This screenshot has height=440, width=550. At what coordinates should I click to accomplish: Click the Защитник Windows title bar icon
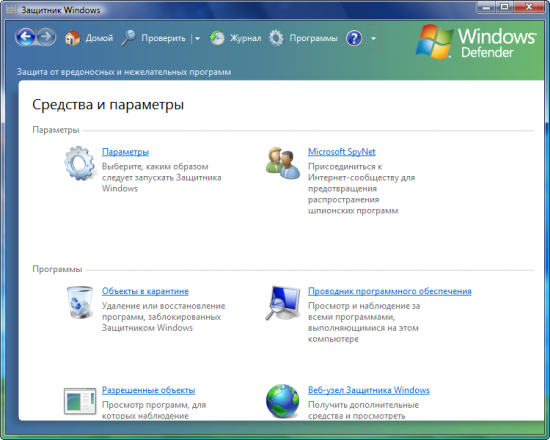tap(12, 9)
